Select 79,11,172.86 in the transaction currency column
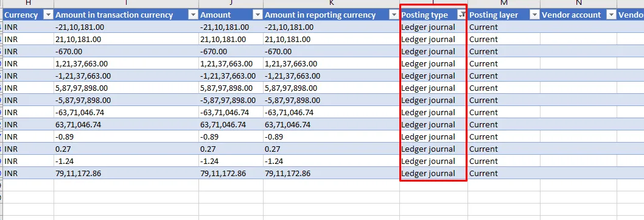Screen dimensions: 644x220 point(126,173)
